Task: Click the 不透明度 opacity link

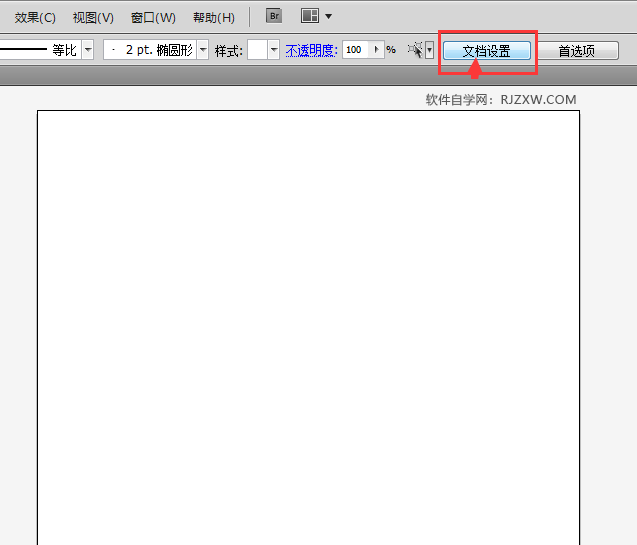Action: 312,50
